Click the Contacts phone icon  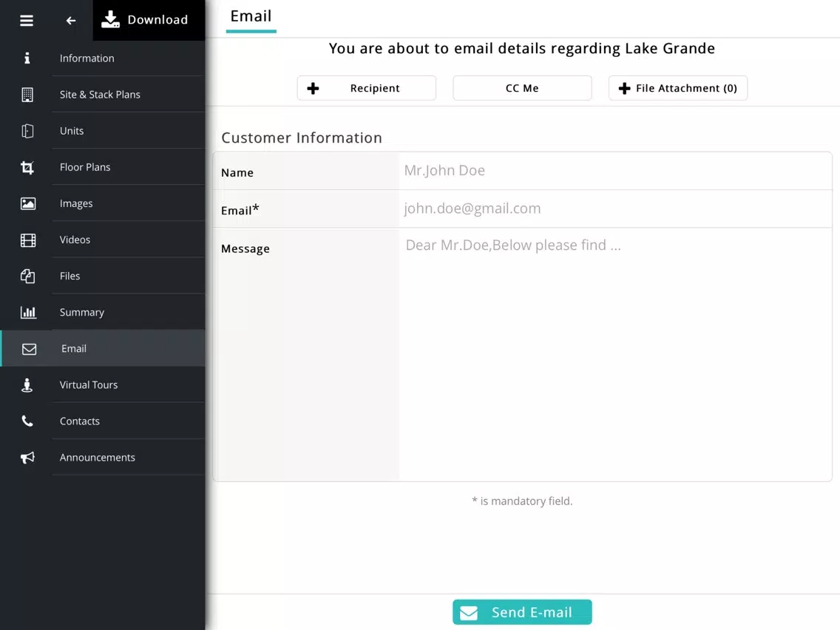pos(27,421)
